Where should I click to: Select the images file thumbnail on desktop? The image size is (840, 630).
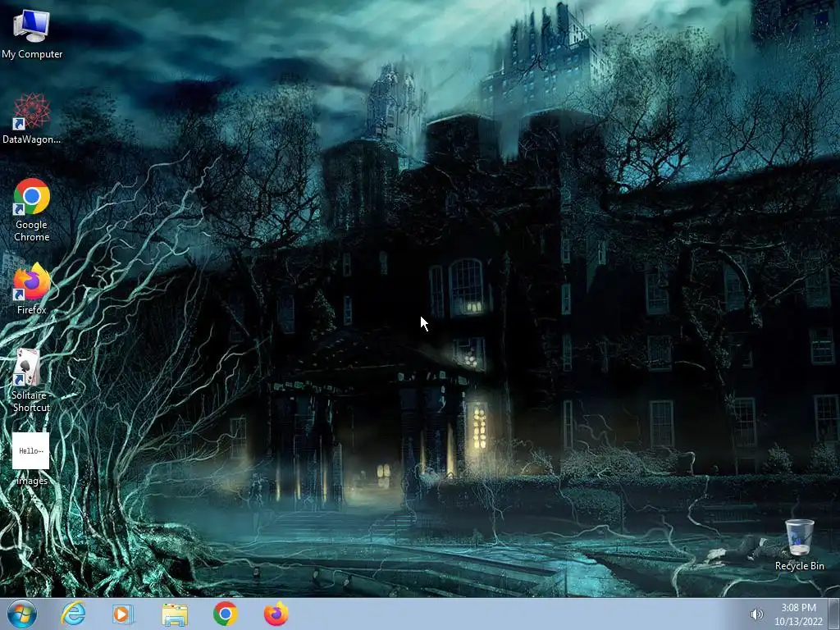pyautogui.click(x=31, y=451)
